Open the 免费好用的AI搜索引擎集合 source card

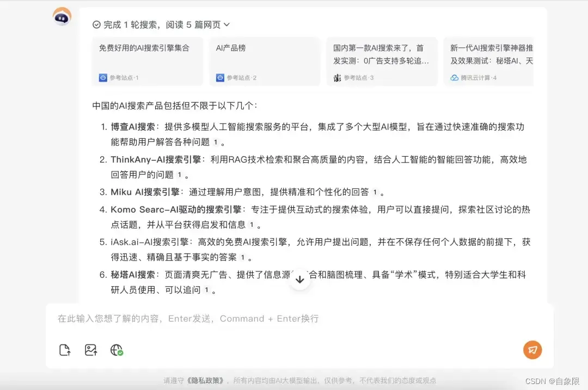click(148, 61)
